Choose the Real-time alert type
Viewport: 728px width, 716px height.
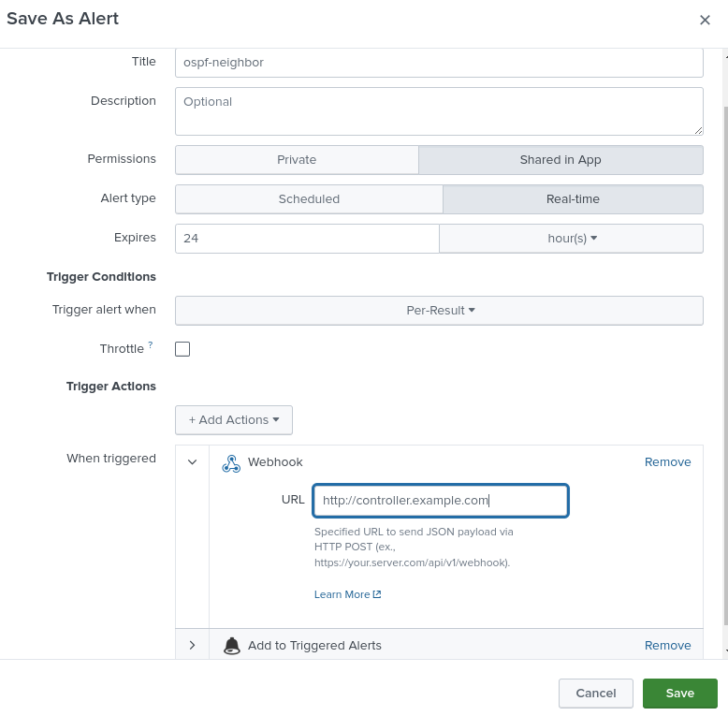point(573,199)
